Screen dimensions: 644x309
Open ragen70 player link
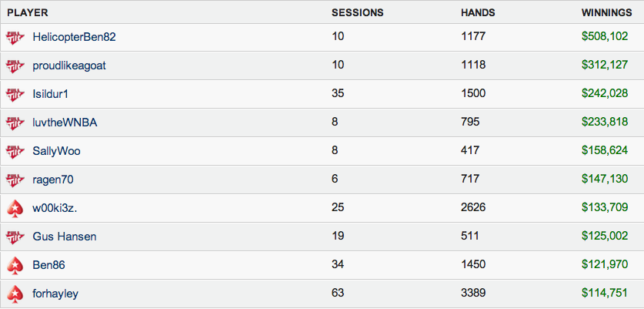(x=53, y=180)
